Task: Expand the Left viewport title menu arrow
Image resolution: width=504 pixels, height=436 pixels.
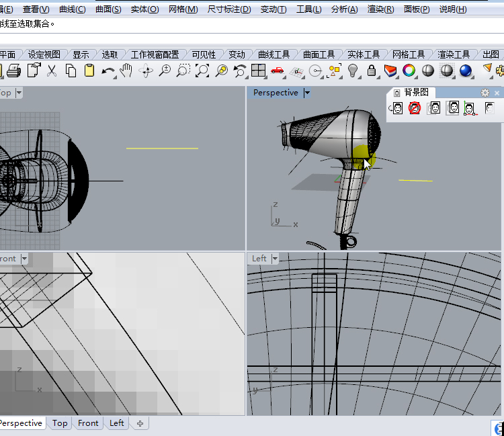Action: [x=276, y=259]
